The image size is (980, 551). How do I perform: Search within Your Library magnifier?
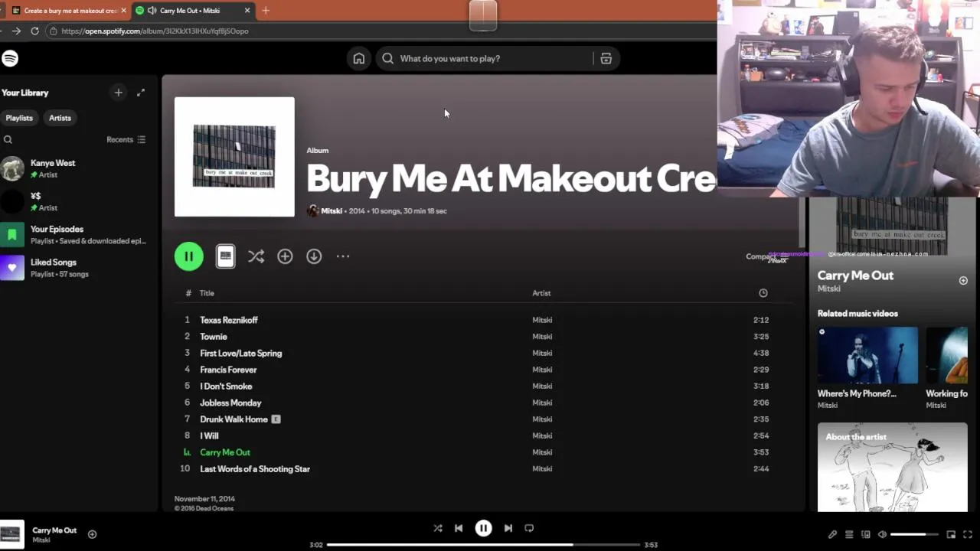8,139
